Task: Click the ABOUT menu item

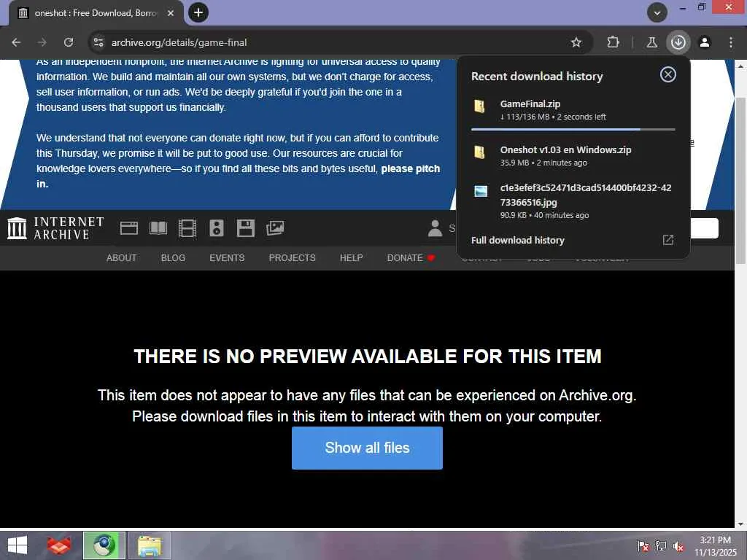Action: click(x=122, y=257)
